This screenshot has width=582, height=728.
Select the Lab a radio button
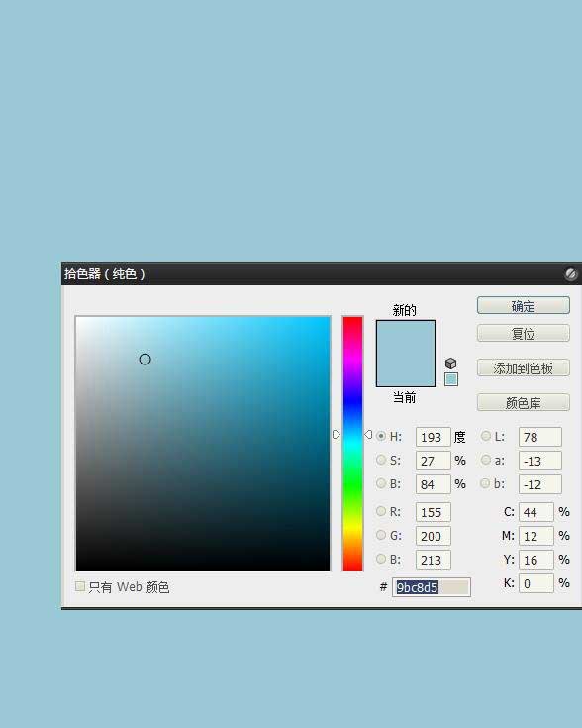(x=486, y=460)
